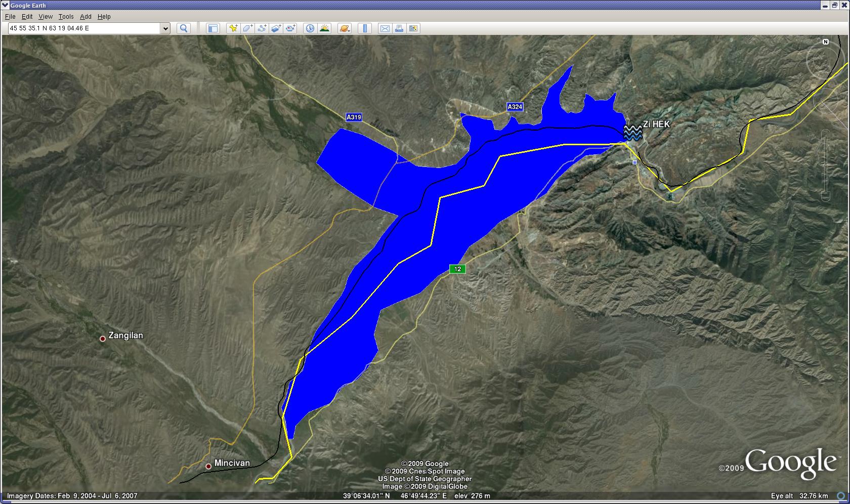850x504 pixels.
Task: Open the planet switcher dropdown
Action: pos(344,28)
